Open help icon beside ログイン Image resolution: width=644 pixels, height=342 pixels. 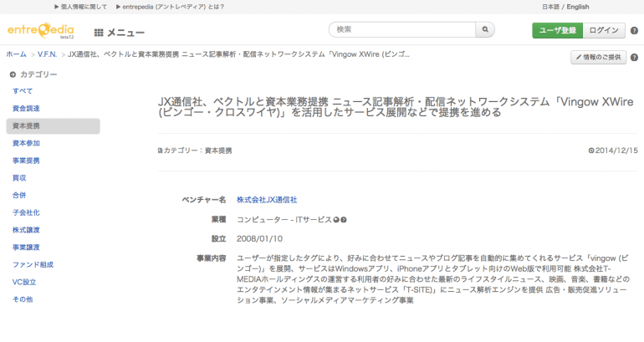(x=634, y=31)
